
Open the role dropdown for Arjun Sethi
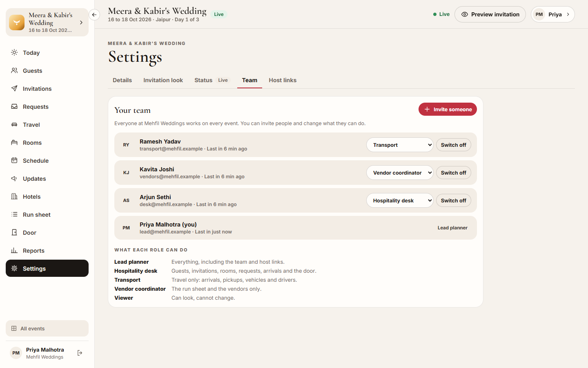pos(400,200)
